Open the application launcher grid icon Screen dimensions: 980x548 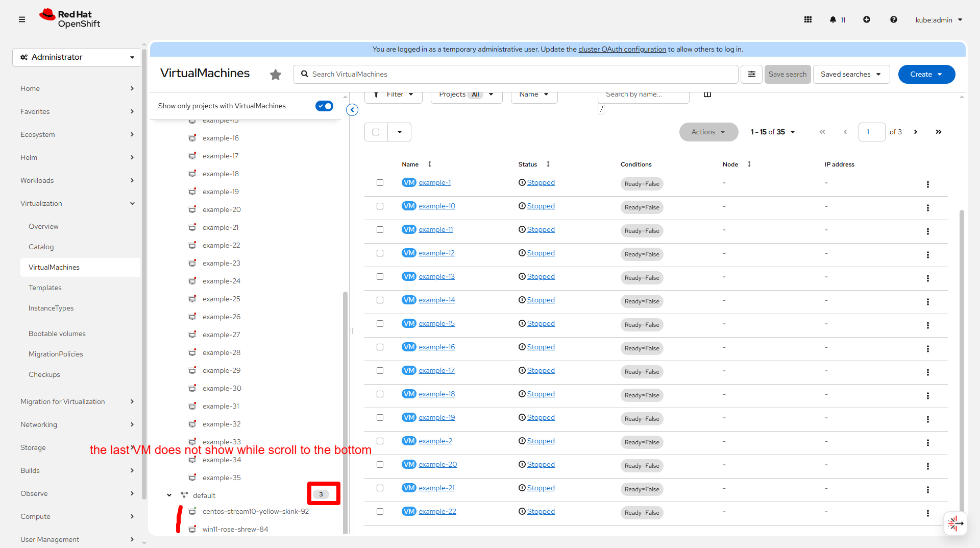[808, 19]
